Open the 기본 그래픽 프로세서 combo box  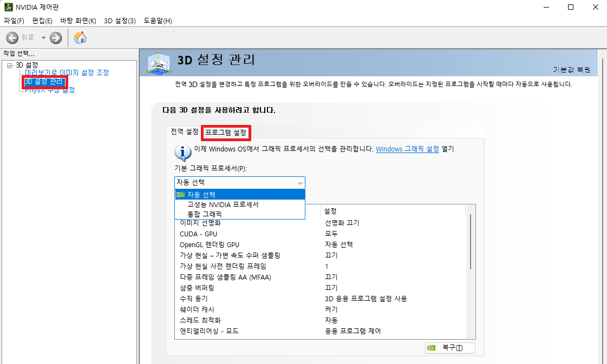(x=240, y=183)
